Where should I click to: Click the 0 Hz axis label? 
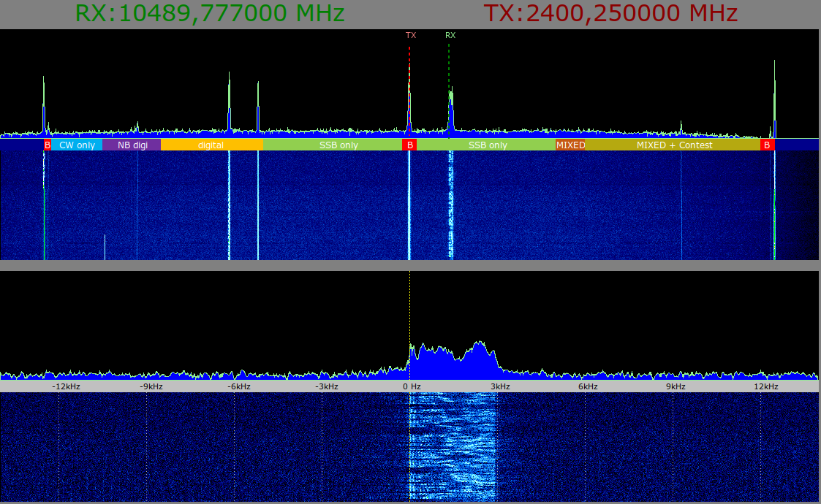412,386
